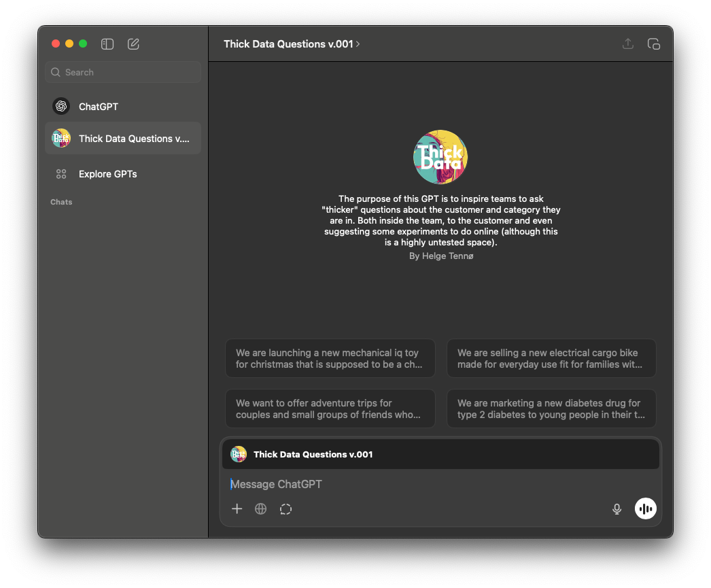This screenshot has width=711, height=588.
Task: Enable web search globe icon
Action: tap(261, 508)
